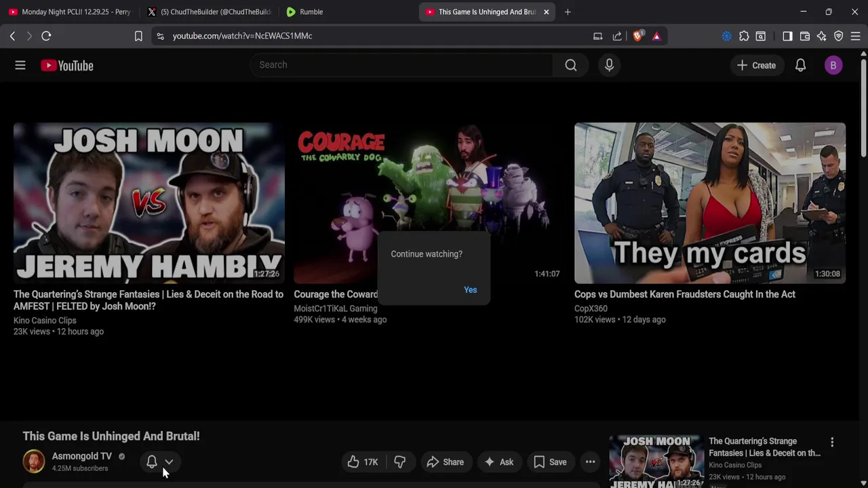This screenshot has width=868, height=488.
Task: Share this page via the address bar share icon
Action: tap(617, 36)
